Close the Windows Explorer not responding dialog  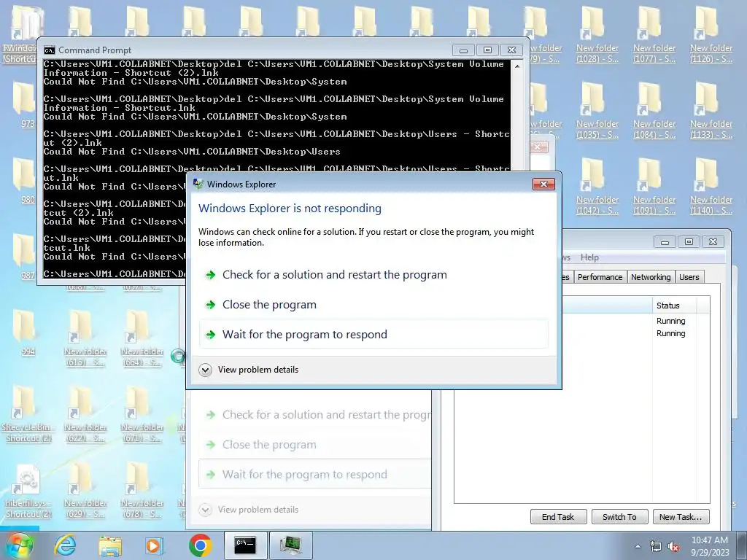point(543,184)
